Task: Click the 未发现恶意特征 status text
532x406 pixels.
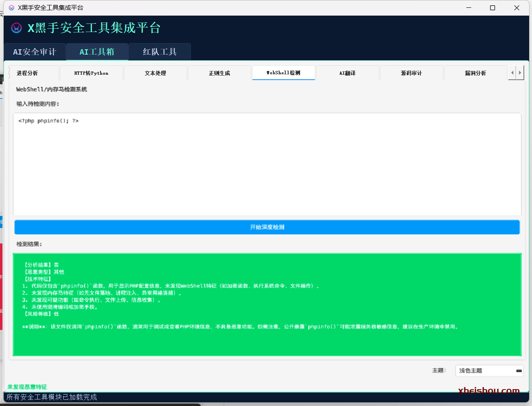Action: pyautogui.click(x=27, y=387)
